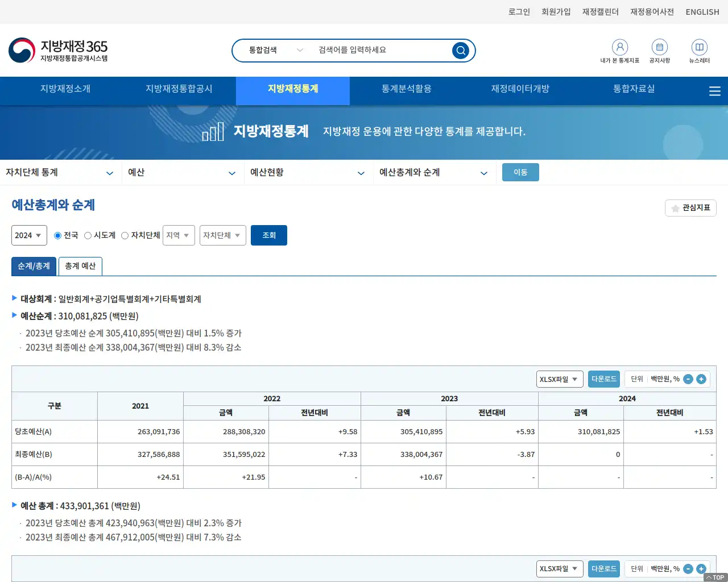Click 관심지표 button
Image resolution: width=728 pixels, height=582 pixels.
coord(690,208)
